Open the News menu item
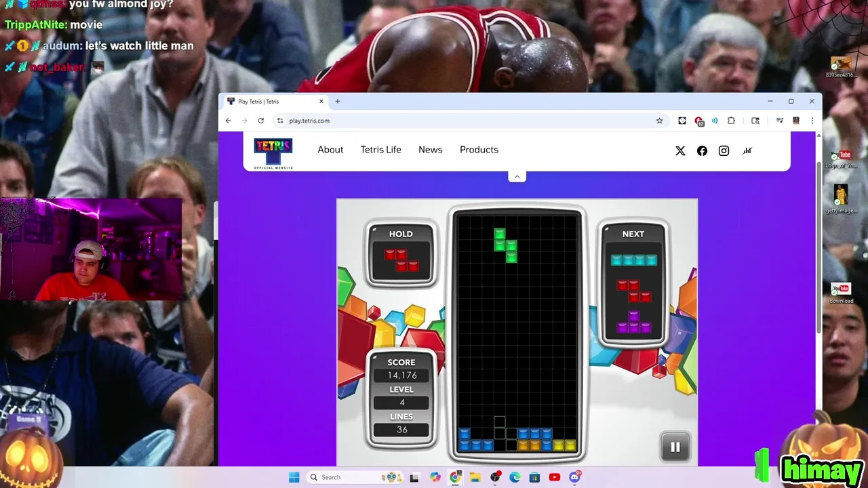Screen dimensions: 868x488 pos(430,150)
